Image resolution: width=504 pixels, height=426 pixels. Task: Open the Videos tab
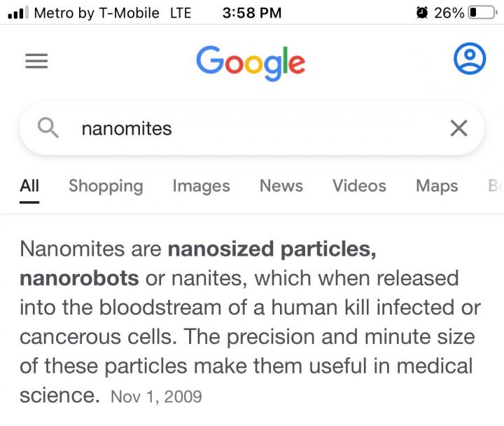[359, 186]
